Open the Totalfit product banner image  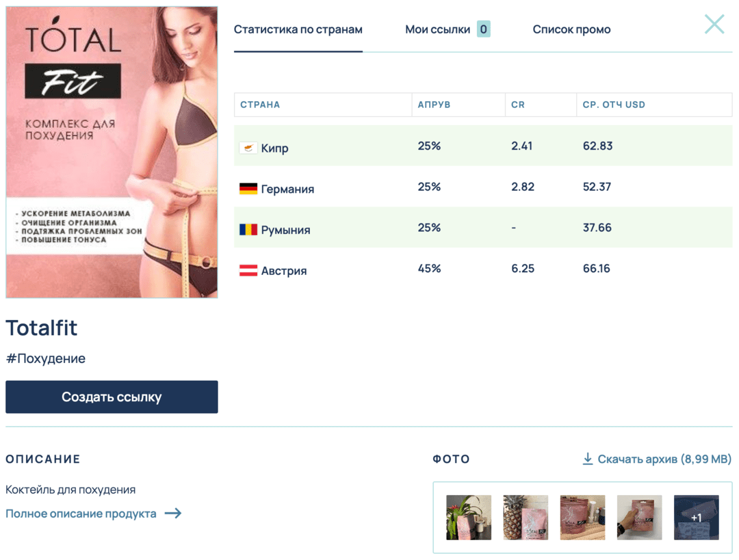pos(112,152)
